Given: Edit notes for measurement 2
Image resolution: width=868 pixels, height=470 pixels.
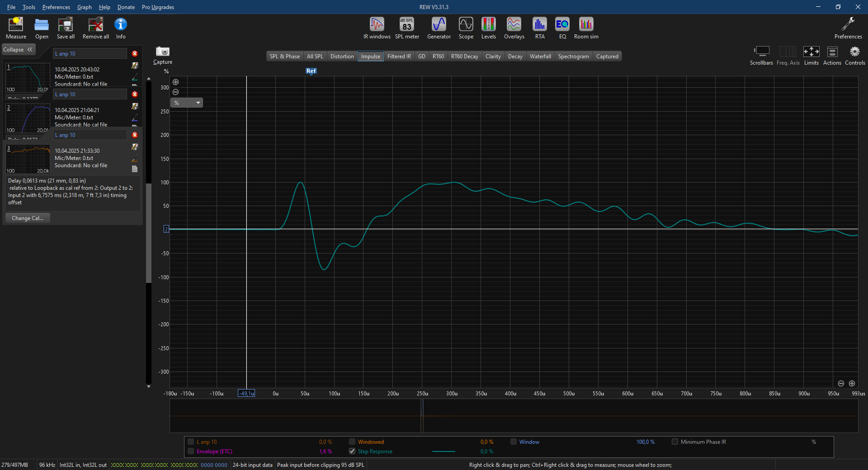Looking at the screenshot, I should [135, 106].
